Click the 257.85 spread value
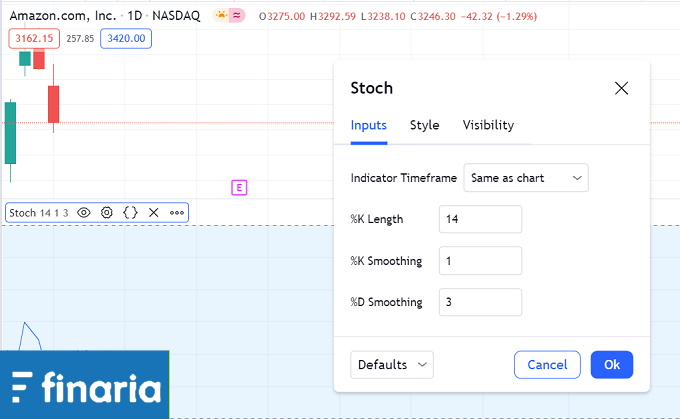Image resolution: width=680 pixels, height=419 pixels. [x=80, y=39]
